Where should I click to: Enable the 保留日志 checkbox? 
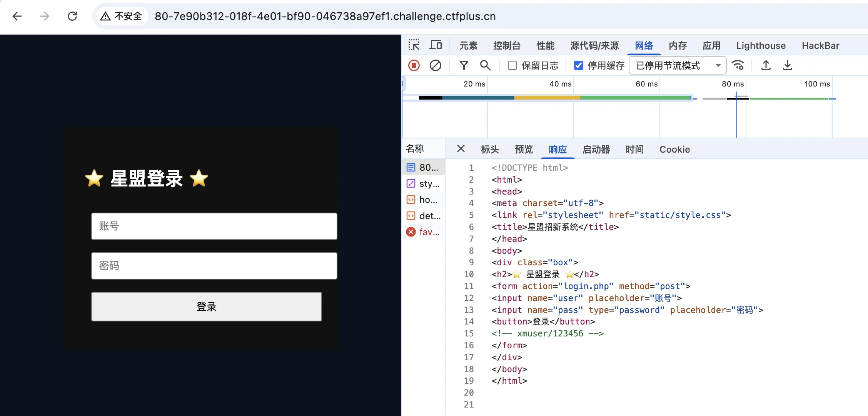click(512, 65)
